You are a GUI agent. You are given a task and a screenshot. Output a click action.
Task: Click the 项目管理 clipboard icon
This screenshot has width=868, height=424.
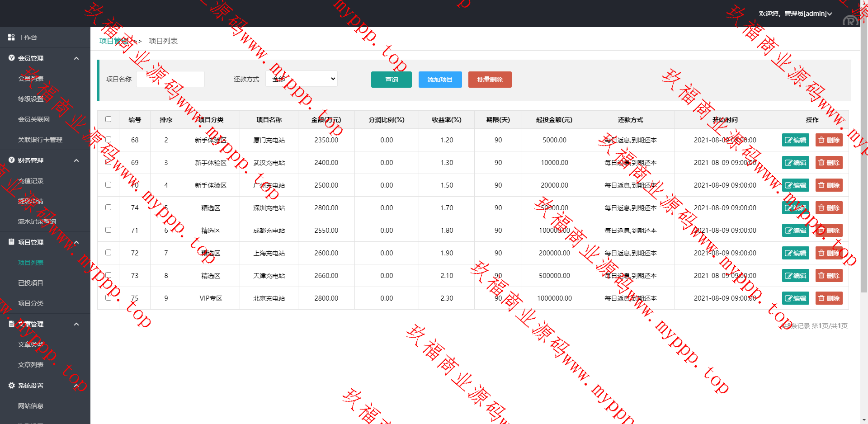[x=12, y=242]
